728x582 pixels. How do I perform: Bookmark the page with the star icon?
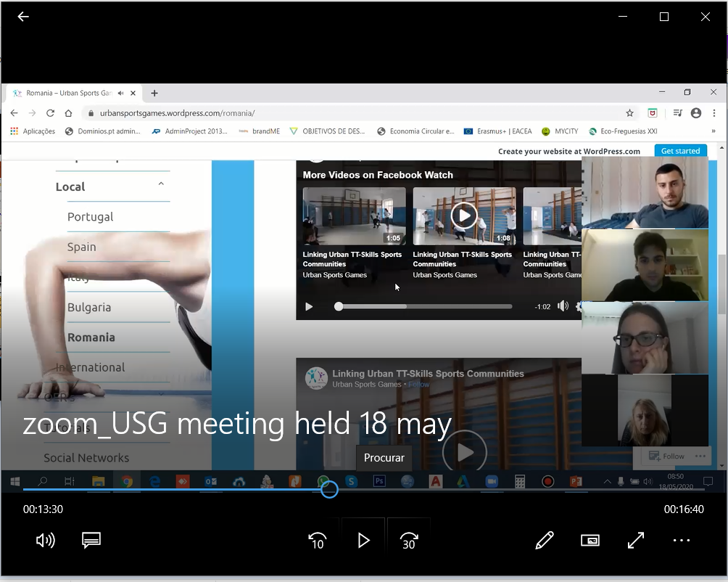coord(629,113)
